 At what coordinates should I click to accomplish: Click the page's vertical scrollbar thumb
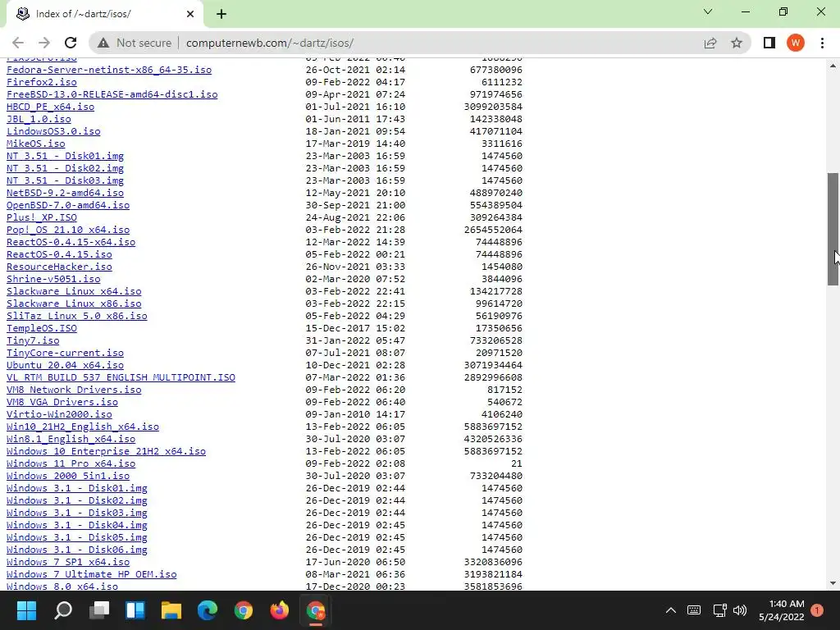(833, 229)
